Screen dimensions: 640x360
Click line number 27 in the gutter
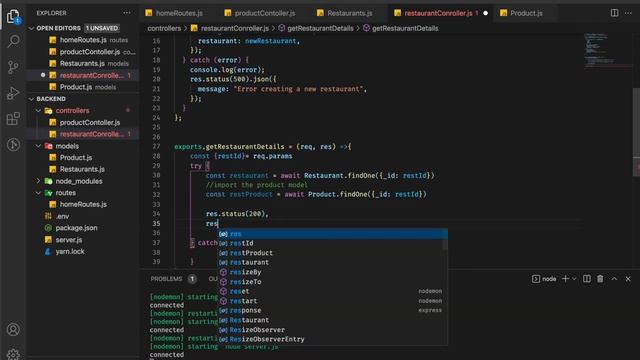pyautogui.click(x=156, y=147)
